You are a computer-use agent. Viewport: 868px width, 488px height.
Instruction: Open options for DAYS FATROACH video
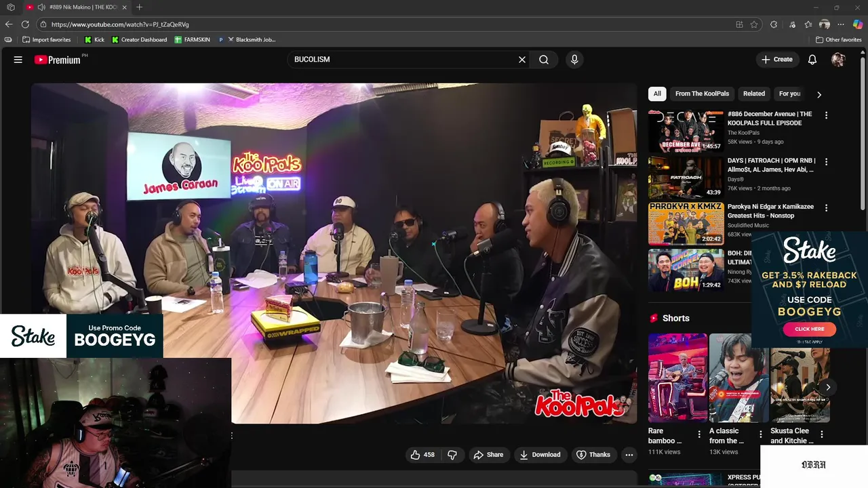point(826,161)
